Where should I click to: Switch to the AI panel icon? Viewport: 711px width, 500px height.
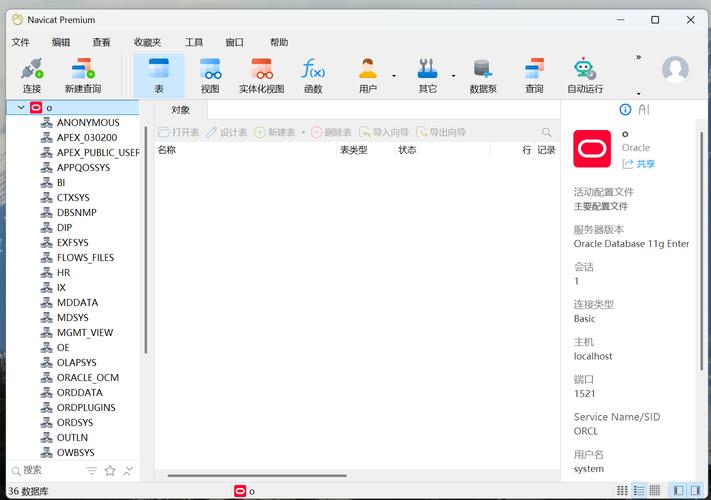pyautogui.click(x=644, y=109)
